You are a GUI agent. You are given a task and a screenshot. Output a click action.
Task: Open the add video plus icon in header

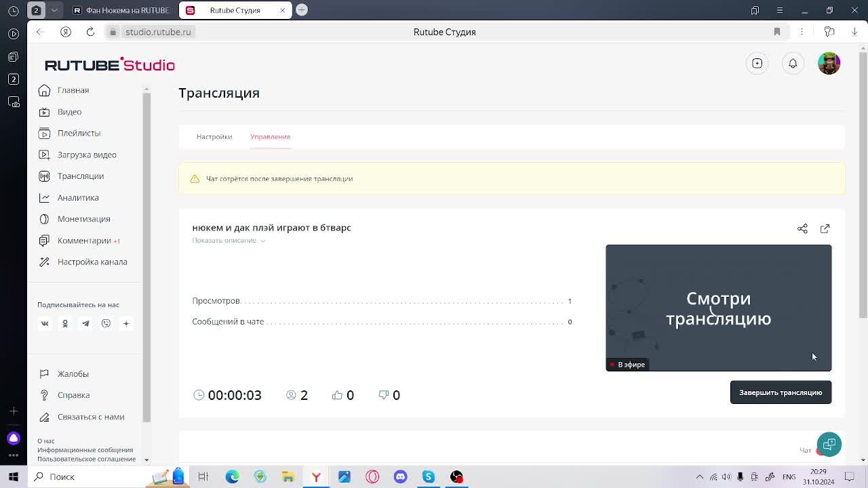tap(757, 63)
